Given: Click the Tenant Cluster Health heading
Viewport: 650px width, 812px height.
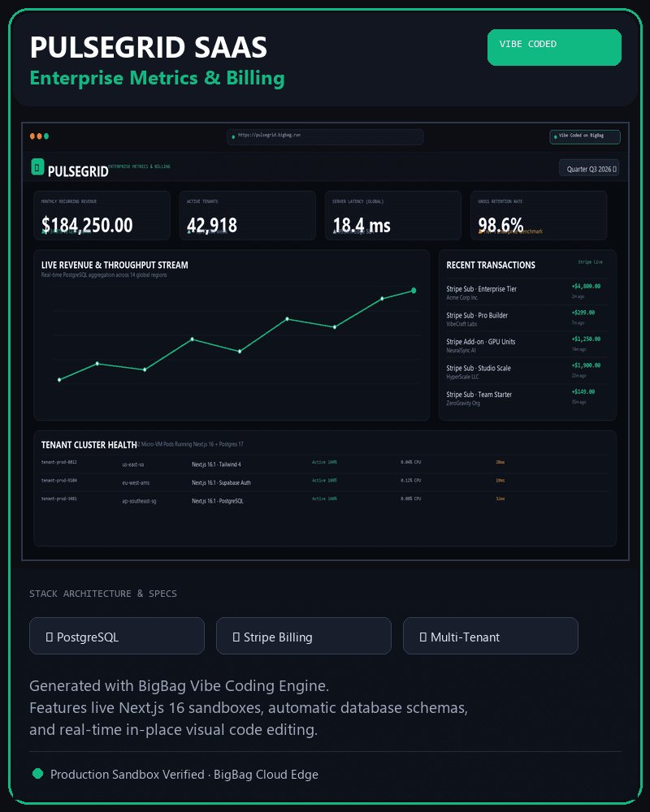Looking at the screenshot, I should tap(89, 445).
